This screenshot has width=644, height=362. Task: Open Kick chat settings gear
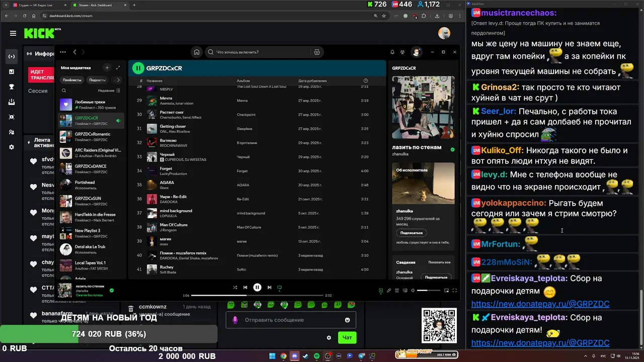329,338
